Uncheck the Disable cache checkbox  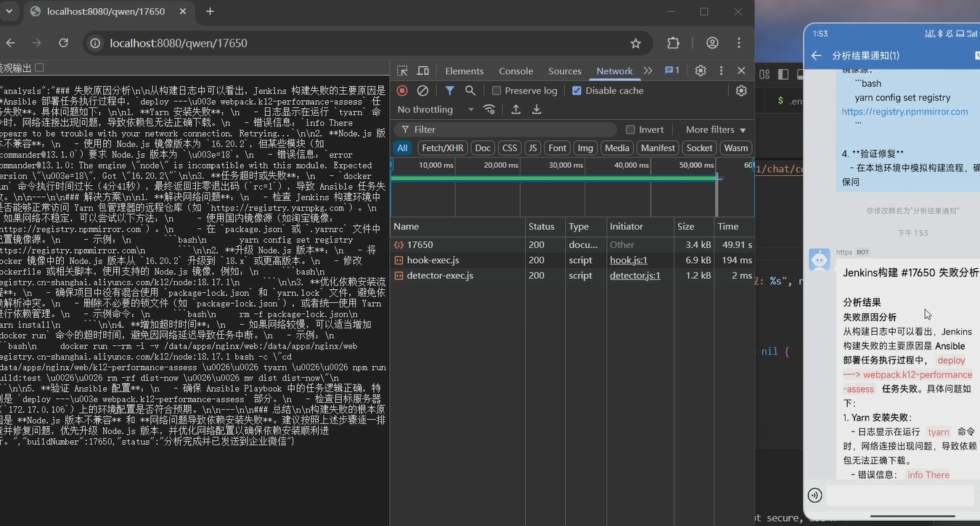(576, 91)
